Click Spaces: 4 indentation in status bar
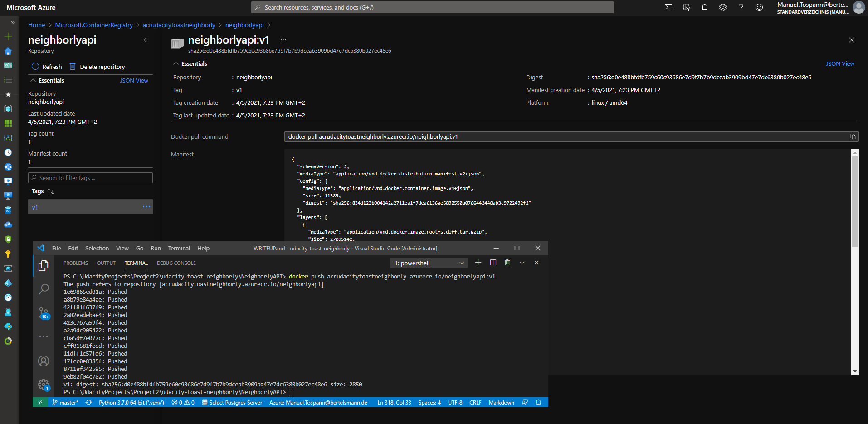The height and width of the screenshot is (424, 868). click(429, 402)
